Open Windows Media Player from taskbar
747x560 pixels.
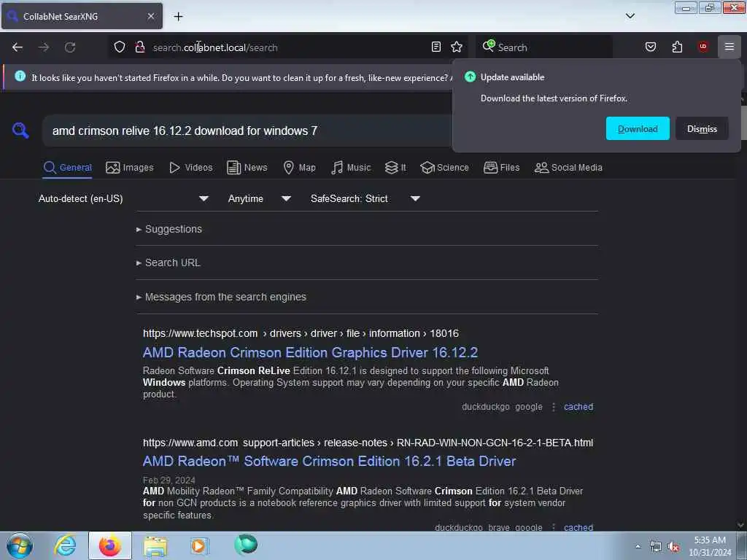point(199,545)
